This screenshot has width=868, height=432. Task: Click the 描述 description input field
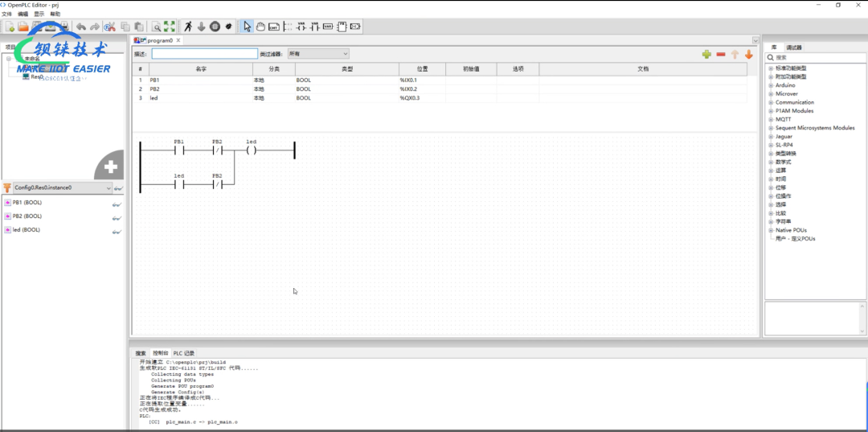(x=205, y=54)
